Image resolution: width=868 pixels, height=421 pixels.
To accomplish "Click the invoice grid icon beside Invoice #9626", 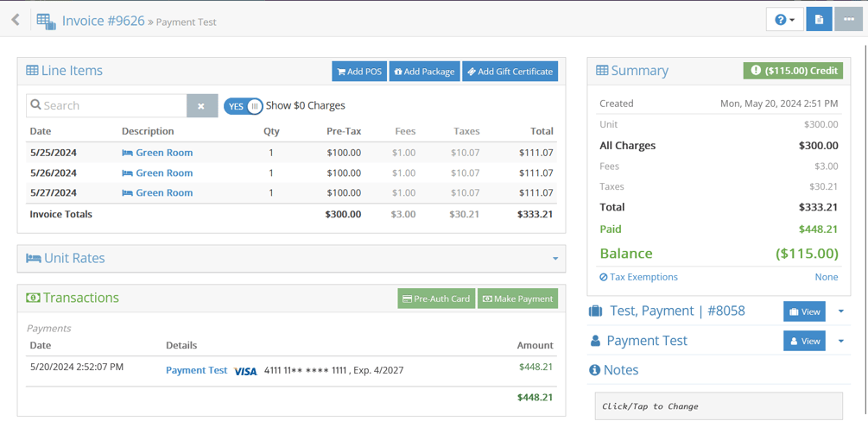I will 46,21.
